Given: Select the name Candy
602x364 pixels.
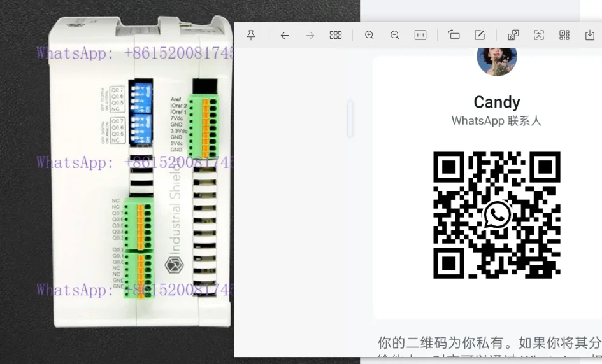Looking at the screenshot, I should pyautogui.click(x=497, y=102).
